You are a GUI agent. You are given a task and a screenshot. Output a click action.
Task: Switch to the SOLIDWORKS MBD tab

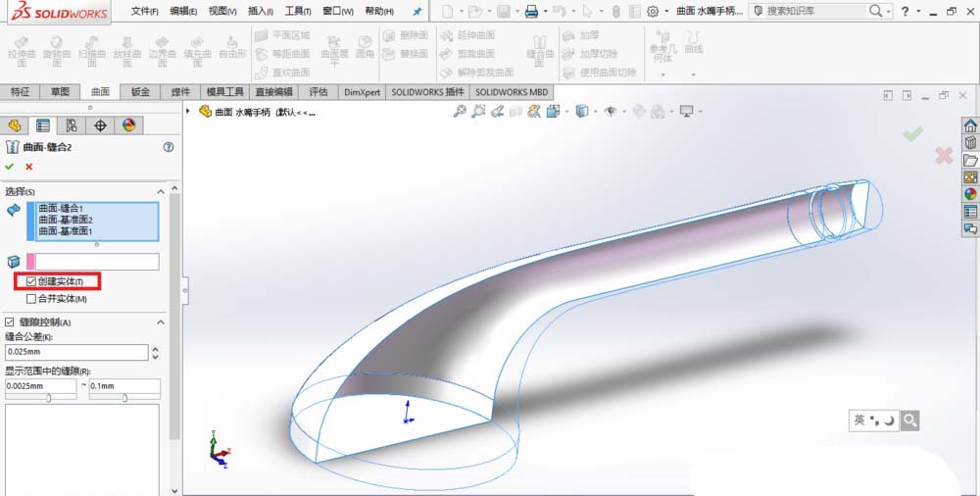[x=512, y=92]
